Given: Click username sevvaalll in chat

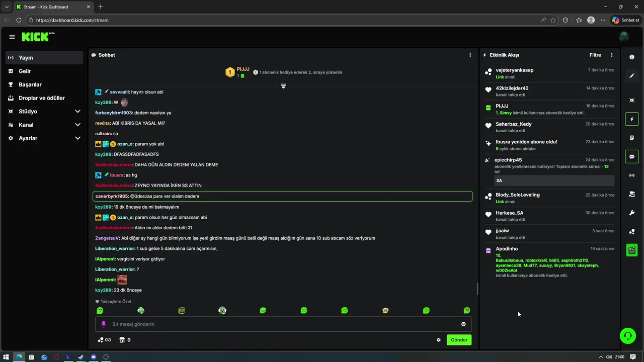Looking at the screenshot, I should [120, 92].
